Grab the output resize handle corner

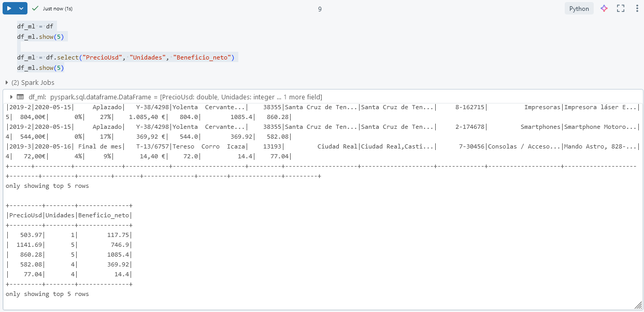point(638,306)
